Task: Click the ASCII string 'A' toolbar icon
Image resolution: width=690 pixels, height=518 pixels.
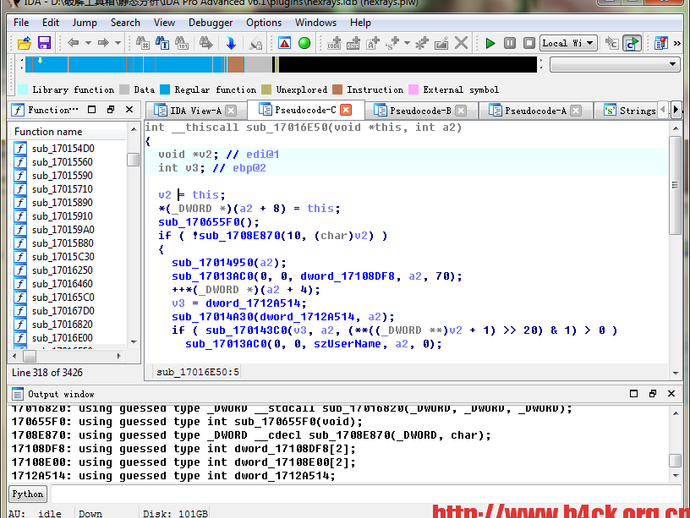Action: [x=373, y=43]
